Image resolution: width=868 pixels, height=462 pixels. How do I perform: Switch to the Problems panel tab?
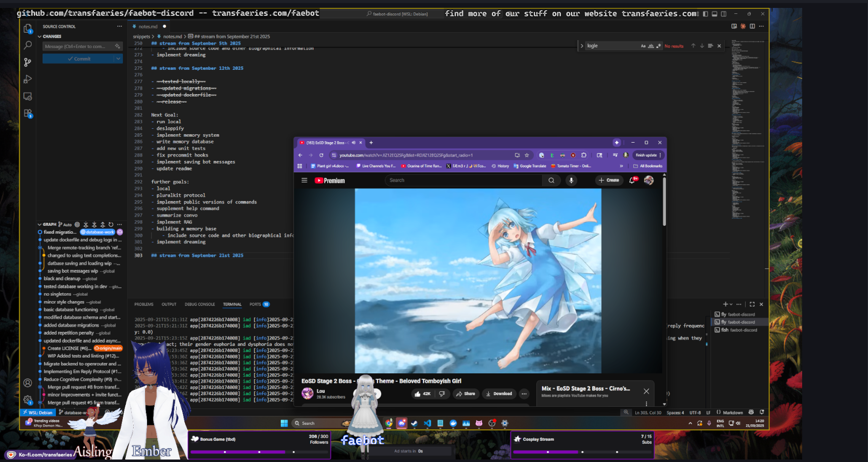click(x=144, y=304)
